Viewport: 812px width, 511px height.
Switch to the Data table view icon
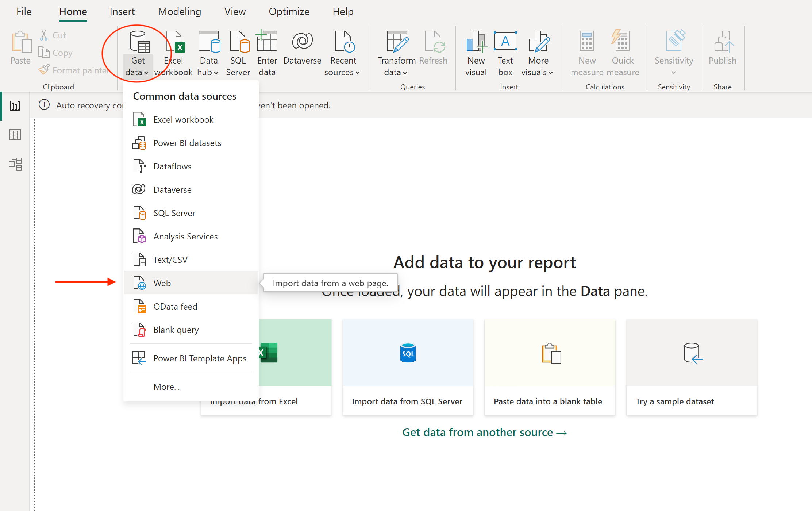pos(15,135)
